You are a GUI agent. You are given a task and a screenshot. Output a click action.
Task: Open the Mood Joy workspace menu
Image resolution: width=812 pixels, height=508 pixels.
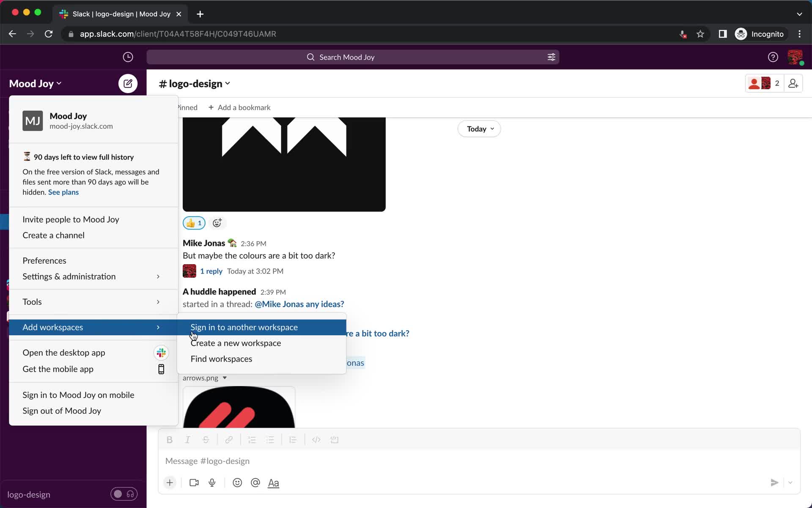point(36,83)
